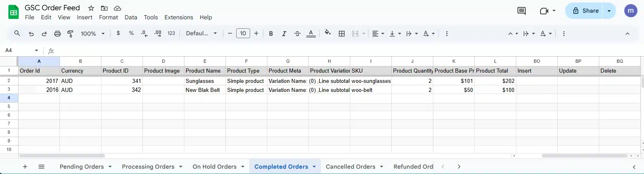Open Completed Orders tab dropdown arrow
The width and height of the screenshot is (644, 174).
click(314, 167)
